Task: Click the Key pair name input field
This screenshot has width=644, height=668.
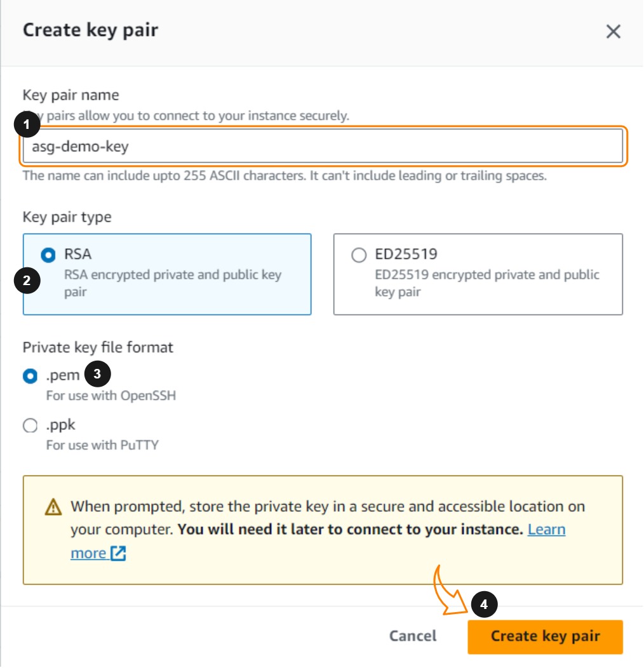Action: tap(324, 147)
